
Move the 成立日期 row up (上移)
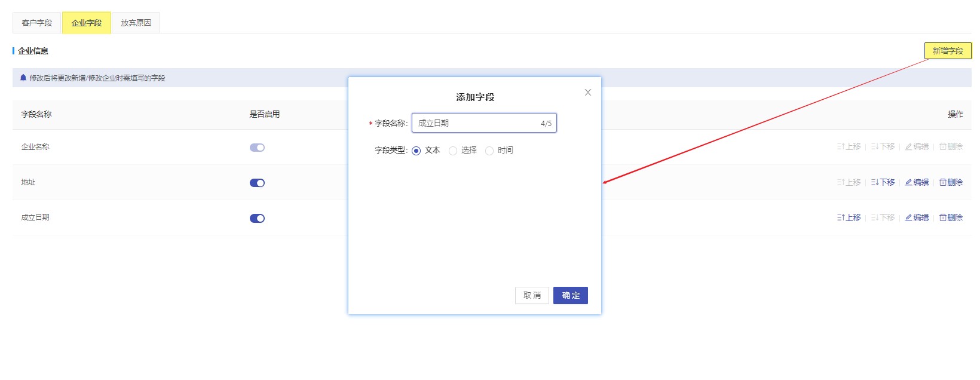pos(849,217)
